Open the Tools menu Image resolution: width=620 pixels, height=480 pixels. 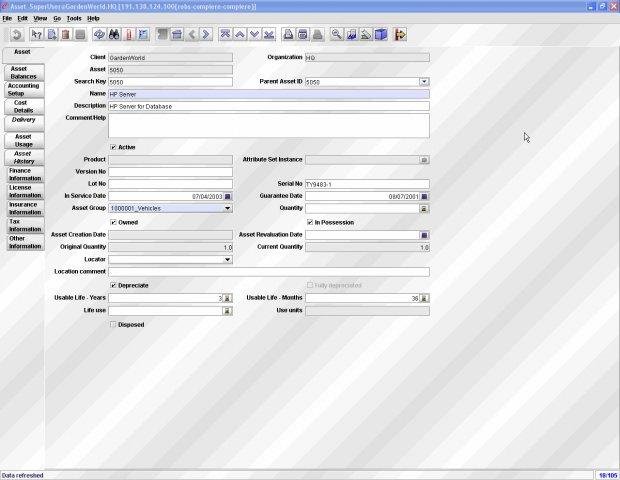74,18
